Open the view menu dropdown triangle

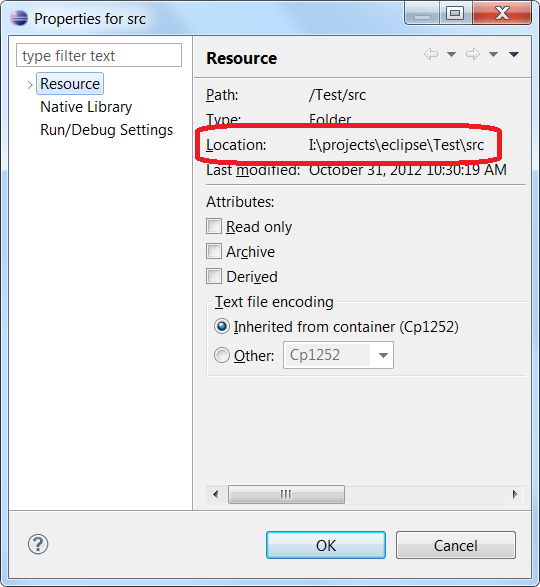pos(514,55)
